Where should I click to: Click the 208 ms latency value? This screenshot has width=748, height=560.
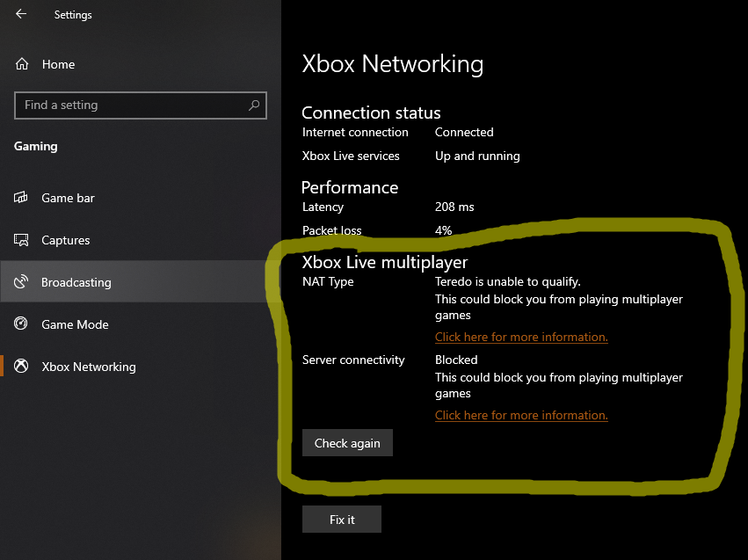tap(454, 207)
